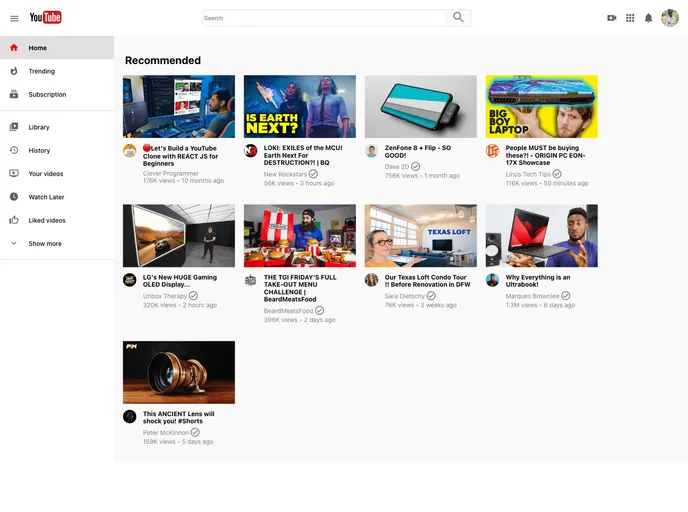Open title Our Texas Loft Condo Tour

(x=427, y=281)
